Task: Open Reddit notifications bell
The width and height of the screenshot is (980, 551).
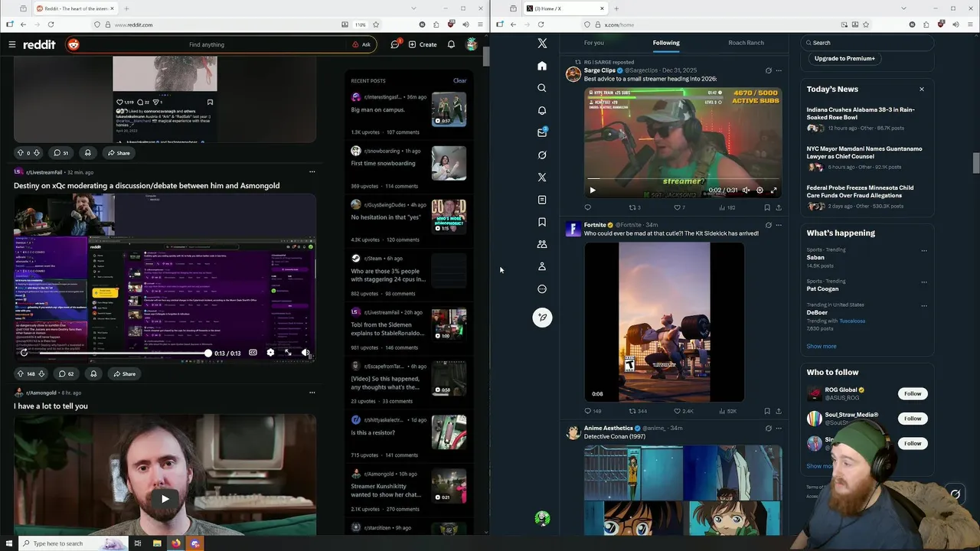Action: (451, 44)
